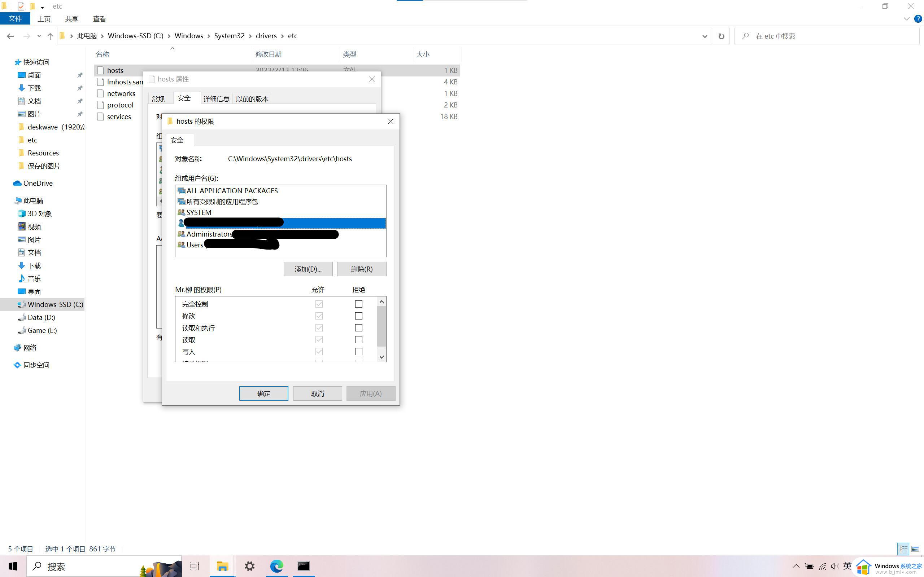Click the 详细信息 tab in hosts properties
The width and height of the screenshot is (924, 577).
point(216,98)
